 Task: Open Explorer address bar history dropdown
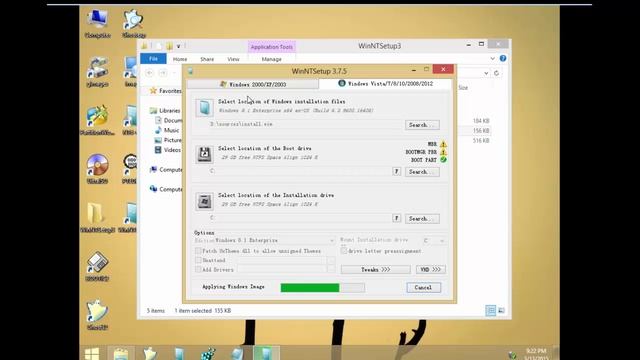[486, 73]
